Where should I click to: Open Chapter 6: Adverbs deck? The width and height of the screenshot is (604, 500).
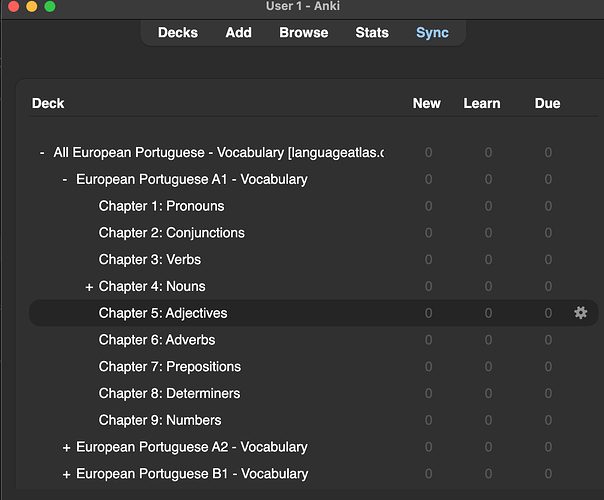(x=157, y=340)
